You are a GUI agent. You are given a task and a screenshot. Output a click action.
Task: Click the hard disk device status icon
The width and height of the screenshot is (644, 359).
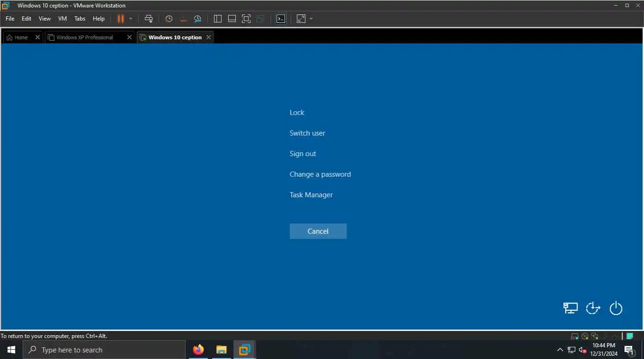[575, 336]
